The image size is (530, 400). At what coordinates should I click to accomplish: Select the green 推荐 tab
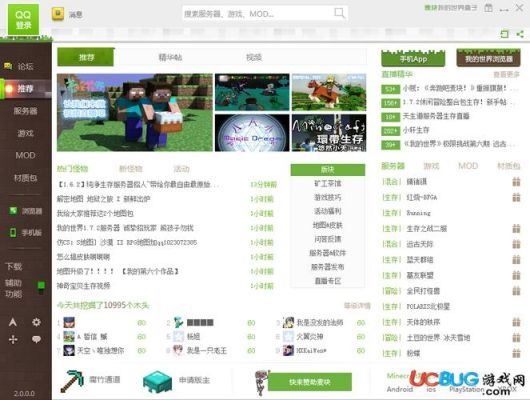point(86,57)
